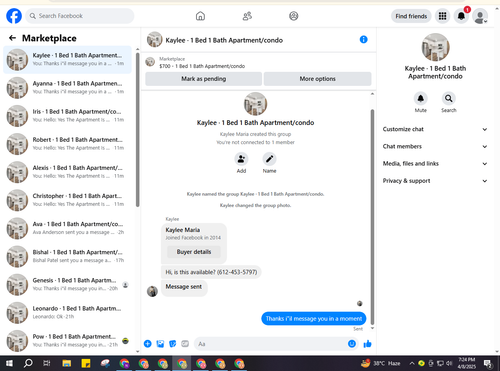Screen dimensions: 500x371
Task: Click the sender avatar beside Message sent
Action: point(152,291)
